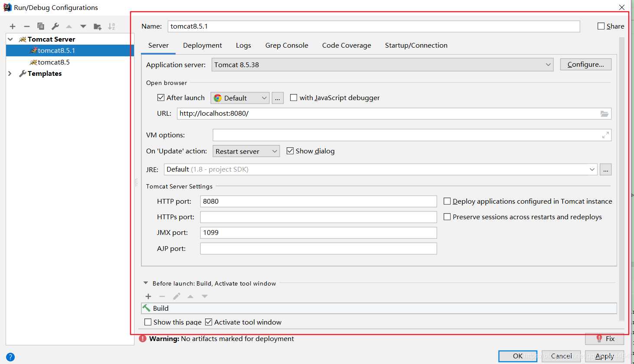Create new folder for configurations
This screenshot has height=364, width=634.
point(98,26)
